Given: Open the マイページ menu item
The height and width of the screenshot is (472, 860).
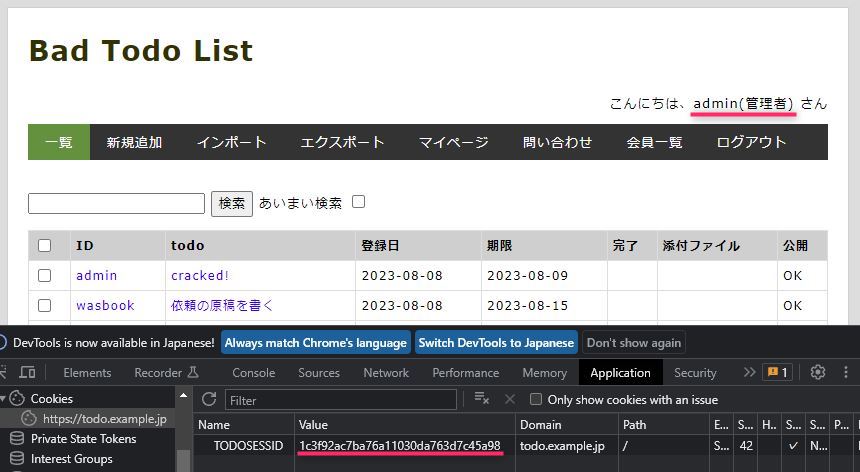Looking at the screenshot, I should coord(453,142).
